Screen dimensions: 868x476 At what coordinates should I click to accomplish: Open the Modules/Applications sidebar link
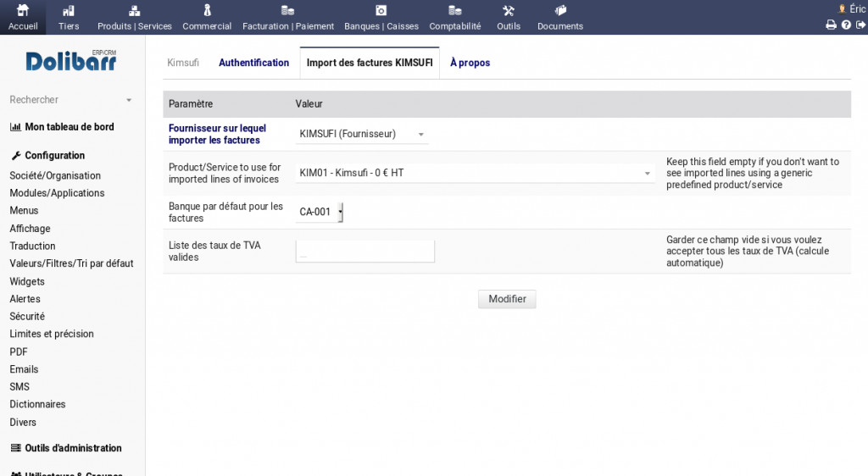coord(57,193)
